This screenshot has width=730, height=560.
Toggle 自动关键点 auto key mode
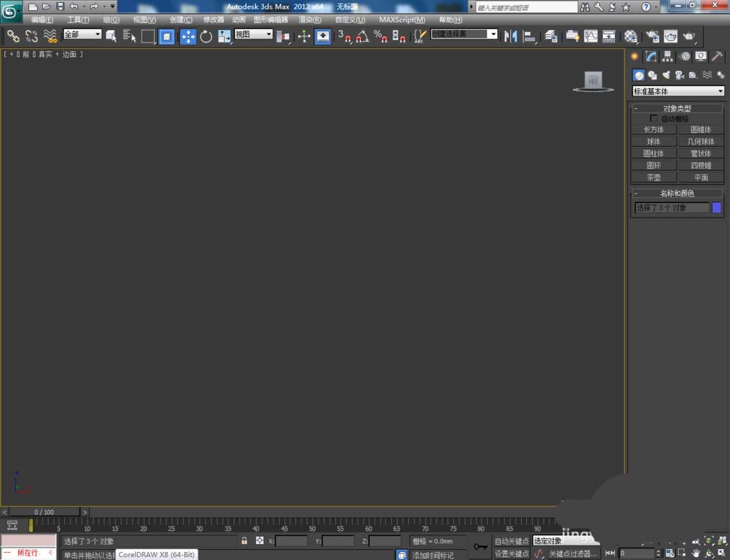[511, 541]
